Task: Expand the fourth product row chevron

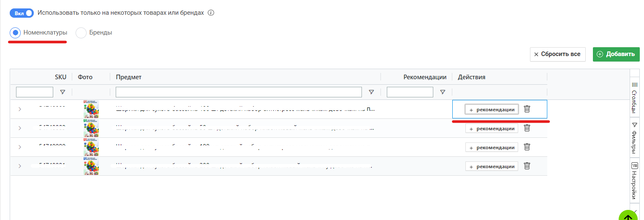Action: 19,166
